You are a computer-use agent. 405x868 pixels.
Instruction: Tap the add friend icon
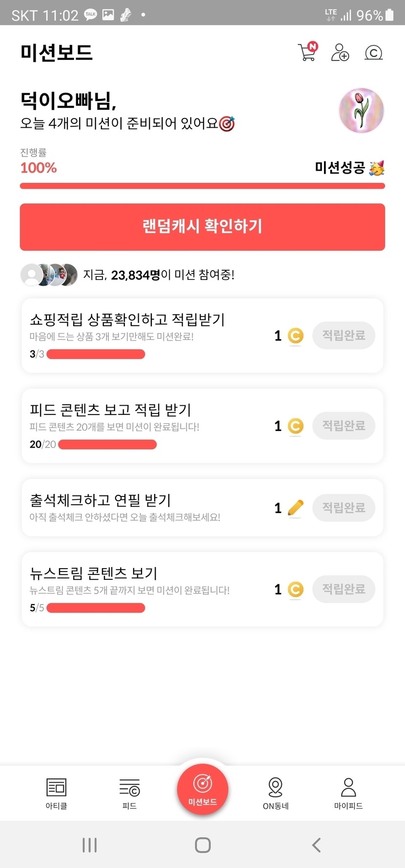(x=340, y=52)
